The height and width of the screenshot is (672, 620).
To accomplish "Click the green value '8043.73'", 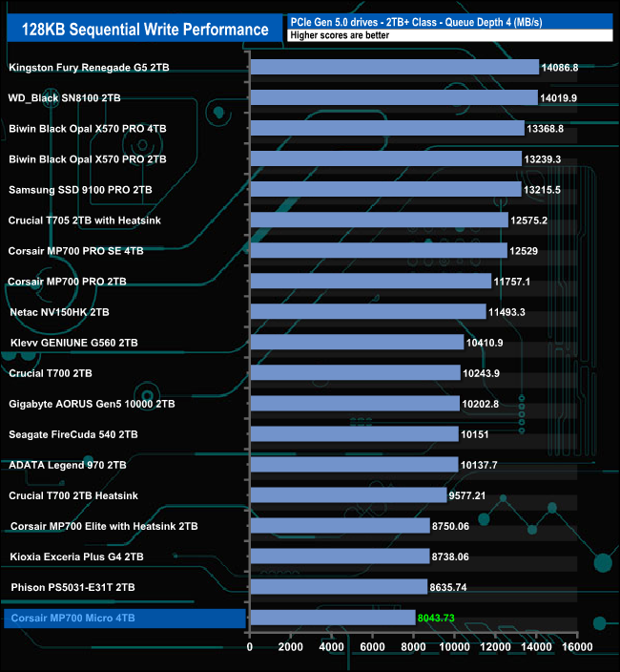I will point(436,618).
